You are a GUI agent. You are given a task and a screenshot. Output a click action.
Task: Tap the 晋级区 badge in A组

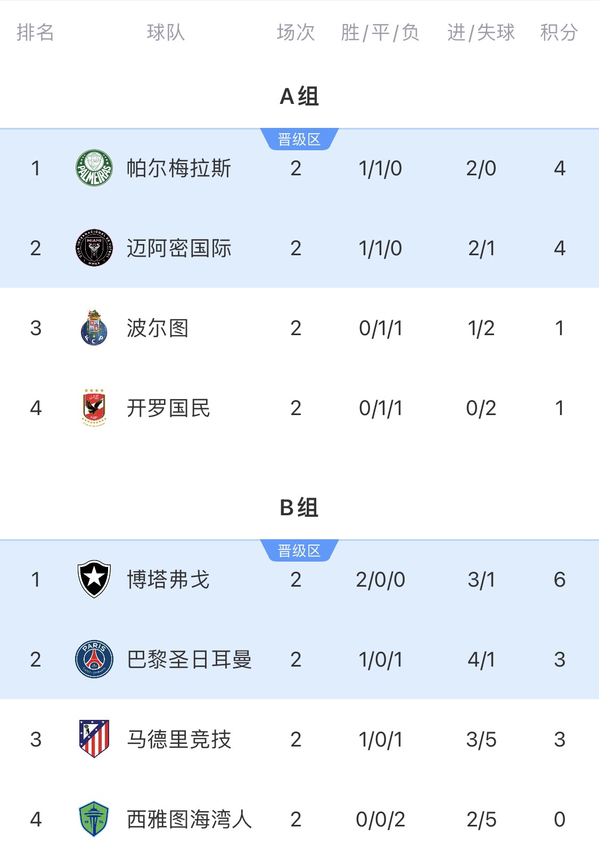coord(299,140)
